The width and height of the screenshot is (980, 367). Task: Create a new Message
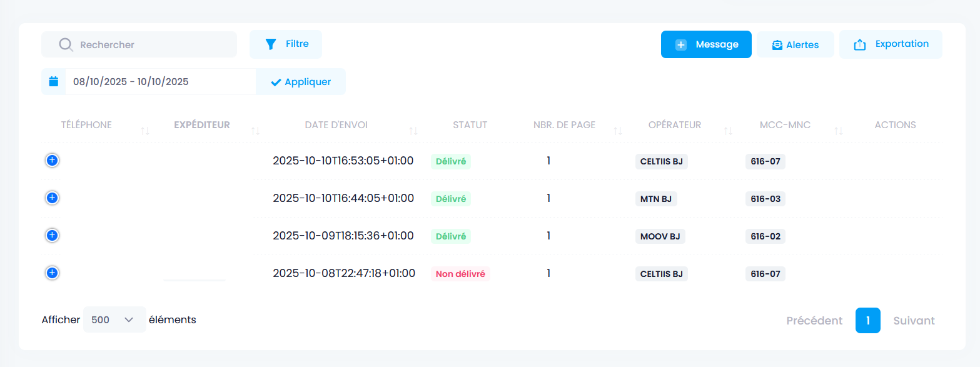[x=706, y=44]
